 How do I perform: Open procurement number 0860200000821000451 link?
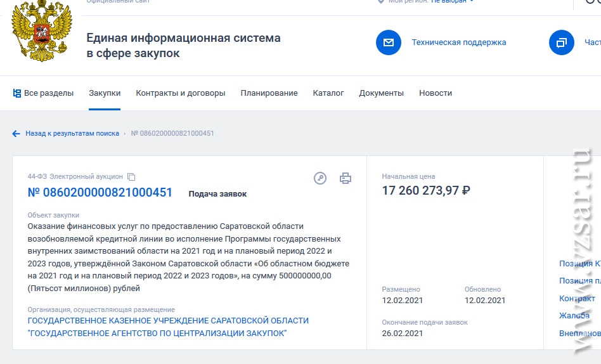click(x=100, y=193)
